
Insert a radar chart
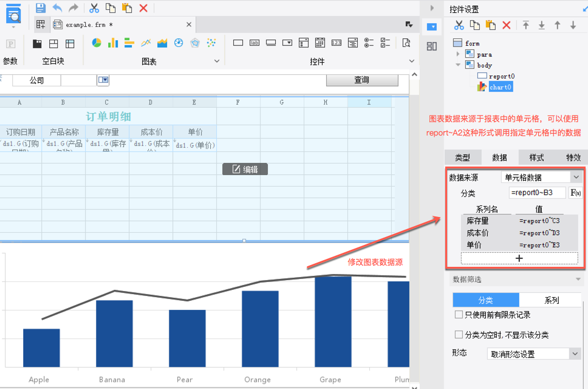point(195,43)
